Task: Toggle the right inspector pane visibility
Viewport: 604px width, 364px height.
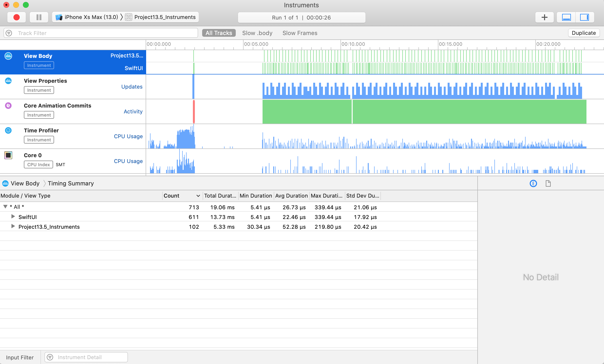Action: tap(585, 17)
